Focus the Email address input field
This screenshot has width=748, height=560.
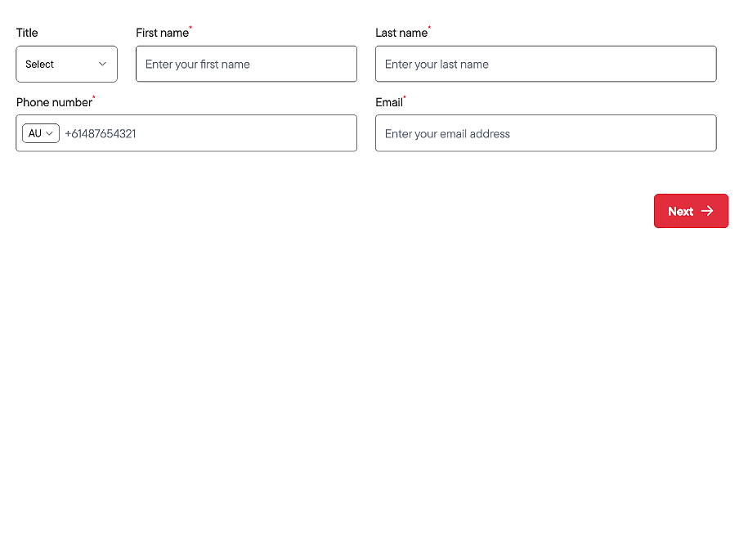pos(546,133)
